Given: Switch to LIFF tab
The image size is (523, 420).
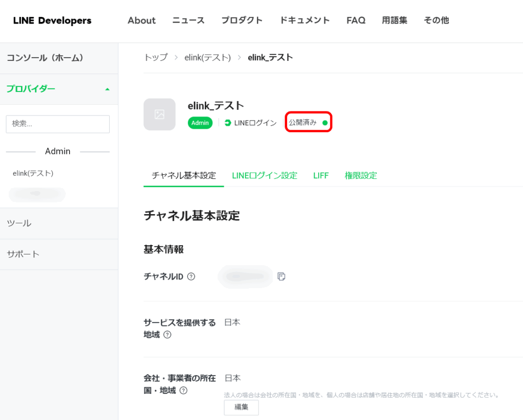Looking at the screenshot, I should tap(321, 175).
